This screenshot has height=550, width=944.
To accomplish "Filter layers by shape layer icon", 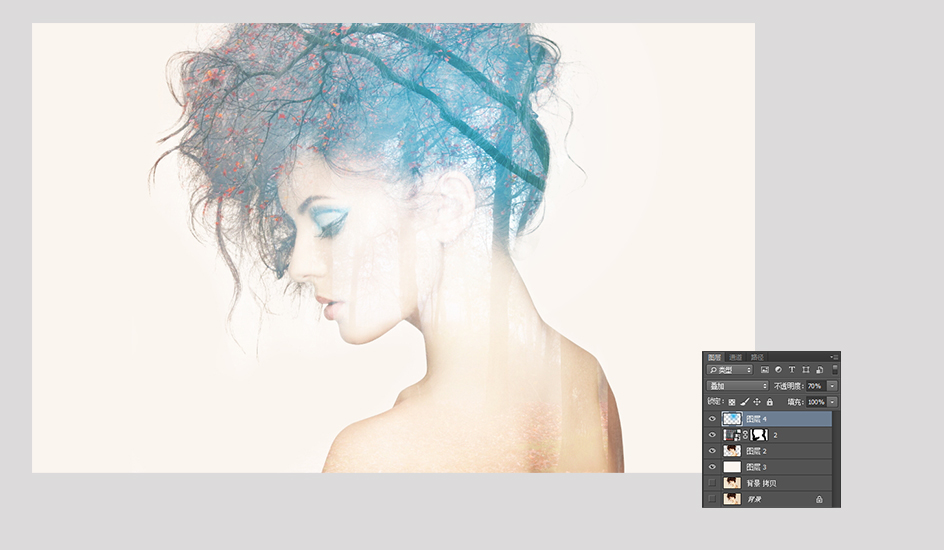I will coord(806,369).
